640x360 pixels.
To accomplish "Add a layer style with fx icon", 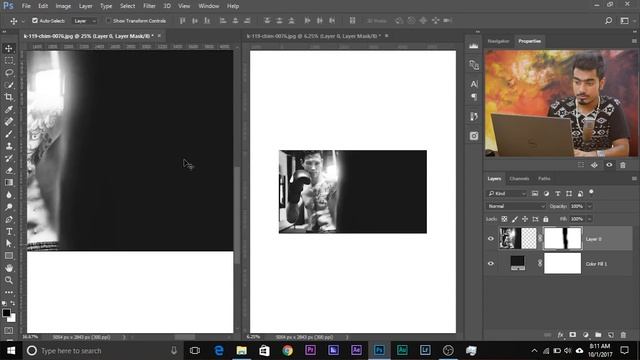I will point(560,335).
